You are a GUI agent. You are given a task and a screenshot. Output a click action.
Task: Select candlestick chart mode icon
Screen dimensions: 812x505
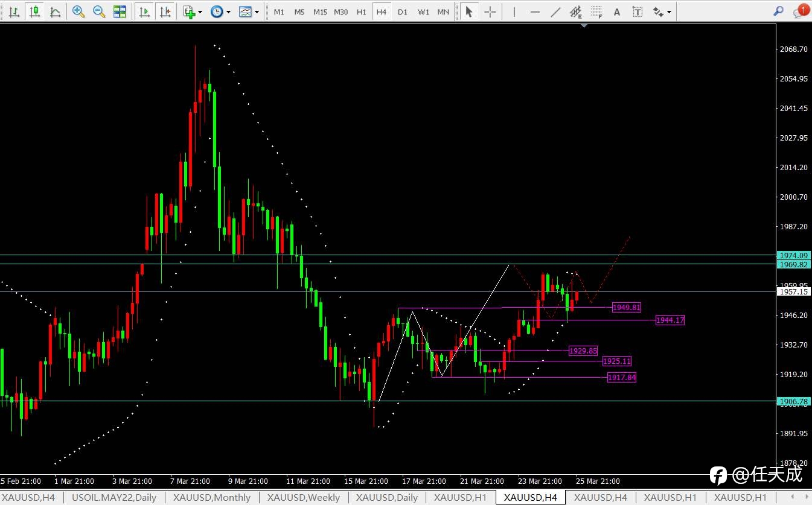(x=34, y=11)
